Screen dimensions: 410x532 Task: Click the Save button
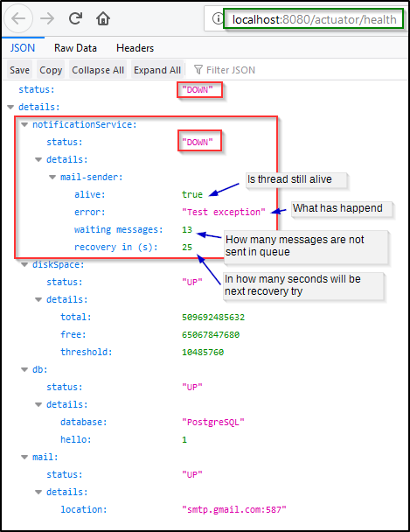(x=19, y=70)
